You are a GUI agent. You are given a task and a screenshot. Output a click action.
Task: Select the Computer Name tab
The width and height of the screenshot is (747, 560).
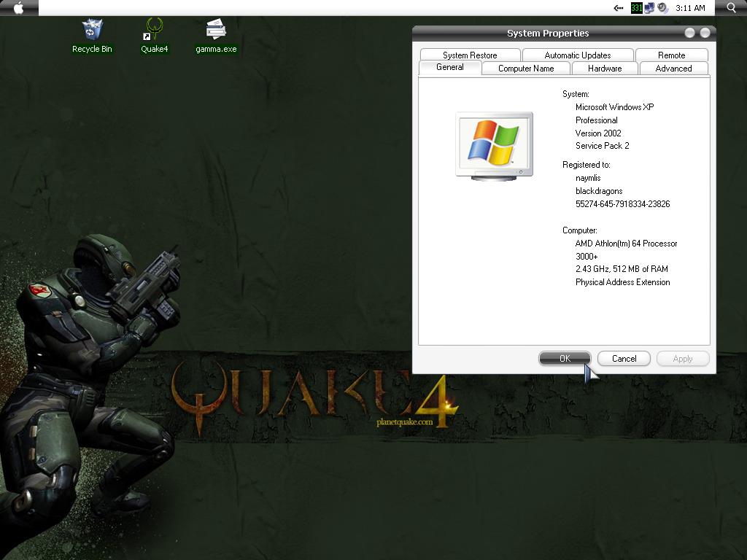click(x=526, y=69)
